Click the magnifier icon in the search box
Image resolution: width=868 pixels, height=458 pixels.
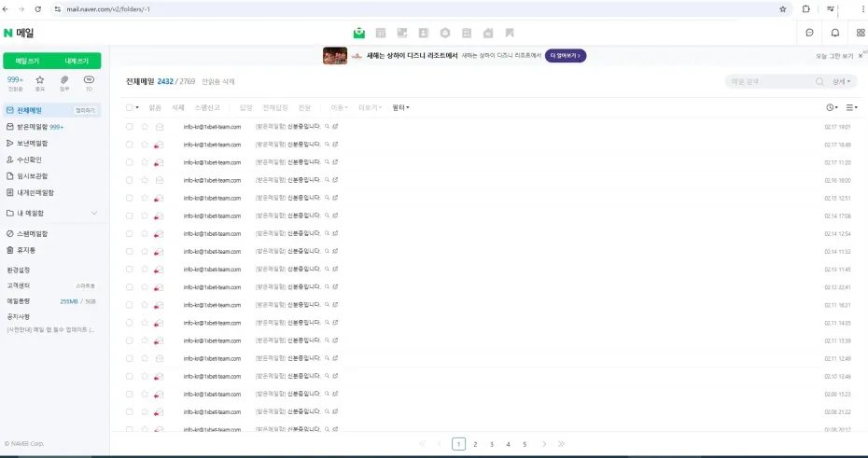pos(819,81)
